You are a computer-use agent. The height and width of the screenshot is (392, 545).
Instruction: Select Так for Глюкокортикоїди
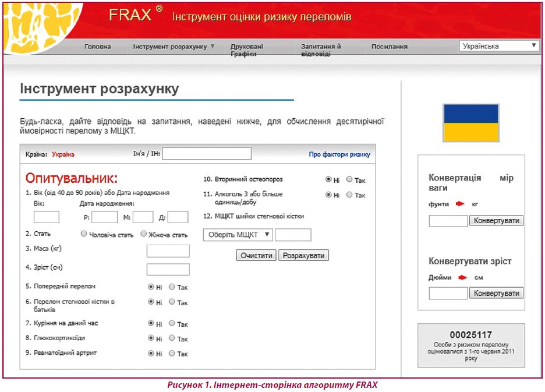click(x=172, y=338)
